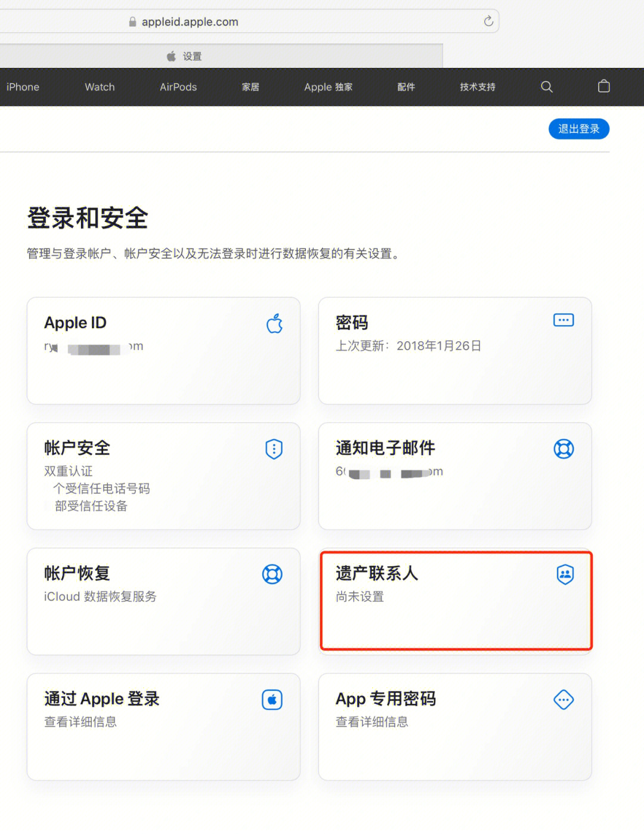644x834 pixels.
Task: Click the reload icon in the address bar
Action: 488,21
